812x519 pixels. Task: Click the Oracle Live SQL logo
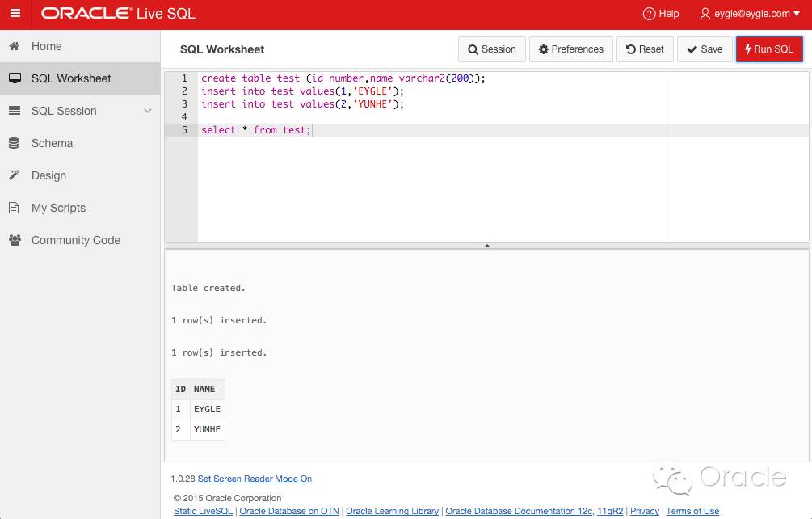pyautogui.click(x=118, y=14)
